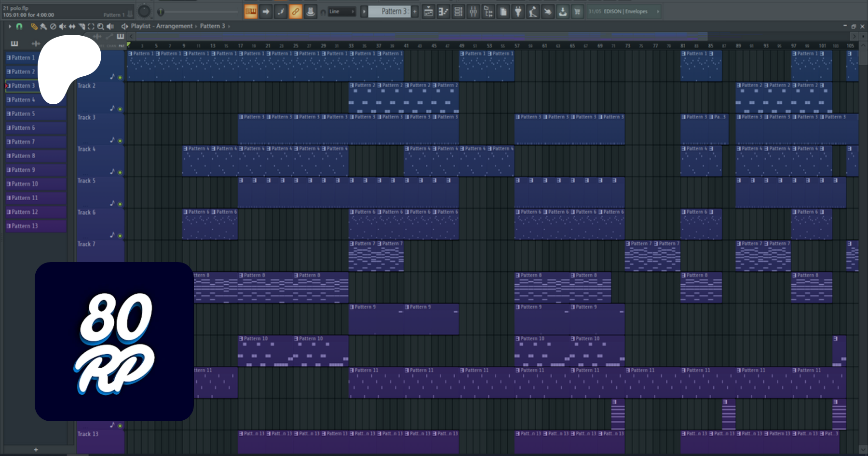Toggle the orange link multi-link button

tap(296, 12)
